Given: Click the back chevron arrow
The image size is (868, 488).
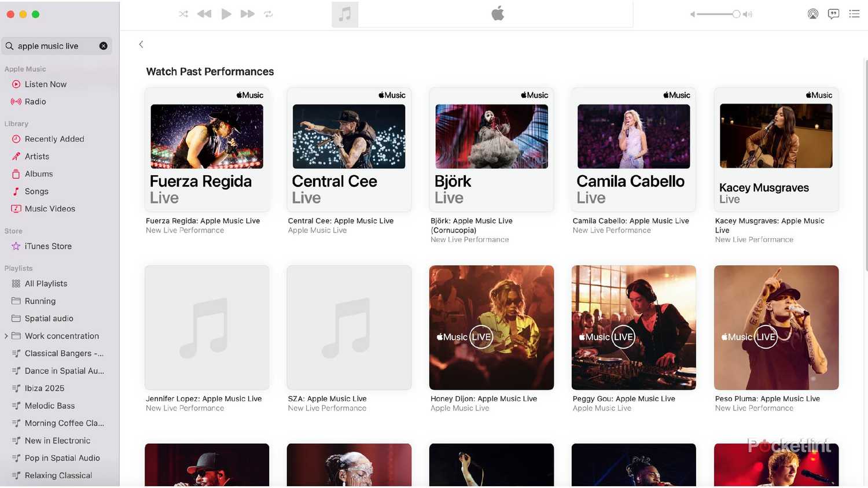Looking at the screenshot, I should point(141,45).
